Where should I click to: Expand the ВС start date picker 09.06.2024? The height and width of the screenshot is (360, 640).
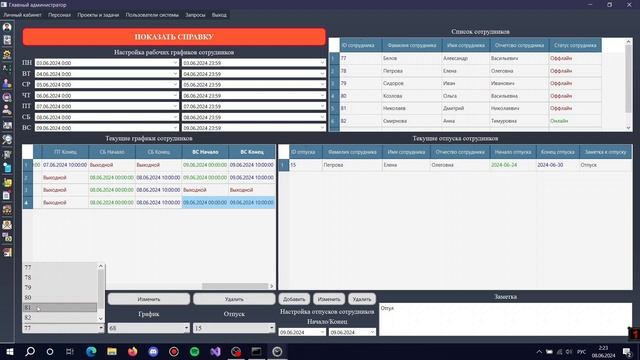click(x=175, y=127)
